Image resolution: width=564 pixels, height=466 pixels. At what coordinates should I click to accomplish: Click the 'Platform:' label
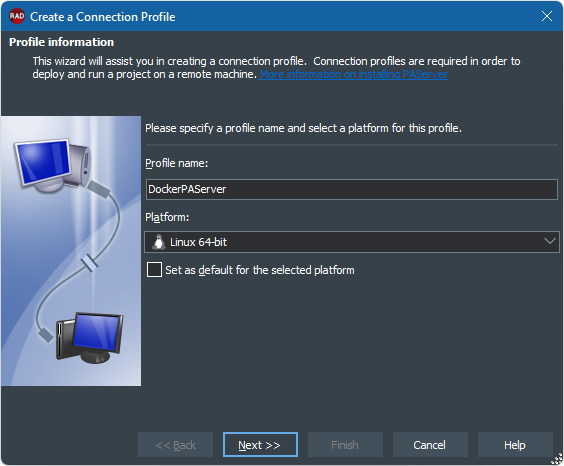tap(167, 217)
